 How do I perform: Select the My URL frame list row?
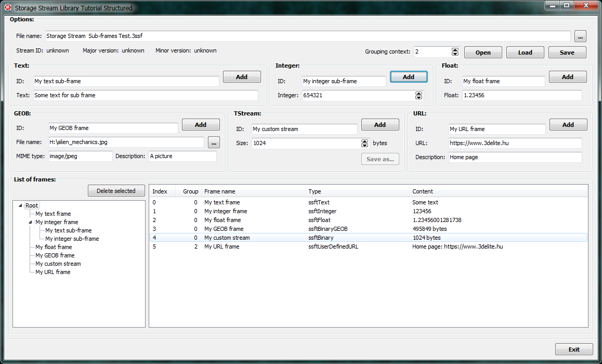pyautogui.click(x=369, y=246)
